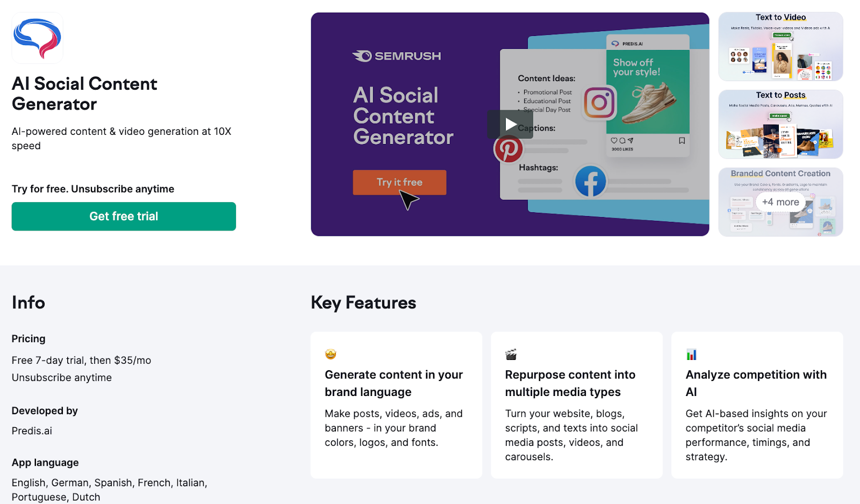The height and width of the screenshot is (504, 860).
Task: Click the Analyze competition with AI heading
Action: pos(756,383)
